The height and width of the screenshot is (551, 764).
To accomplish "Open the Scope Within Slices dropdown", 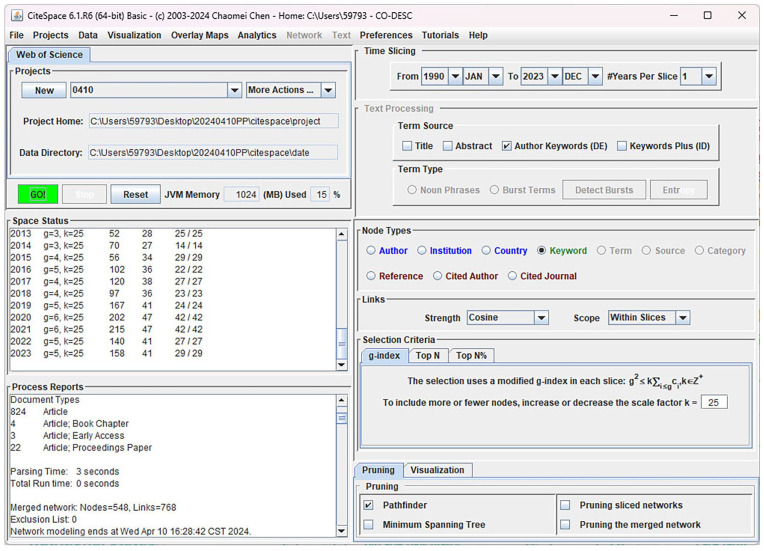I will click(x=683, y=318).
